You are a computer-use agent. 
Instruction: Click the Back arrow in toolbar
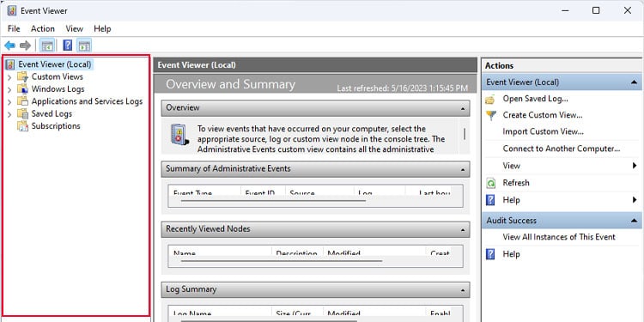click(9, 46)
